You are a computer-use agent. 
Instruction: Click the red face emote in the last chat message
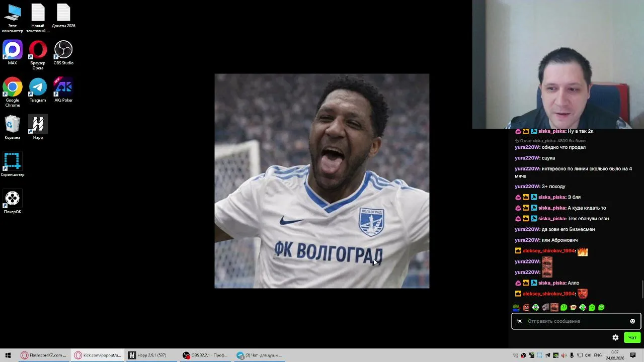click(x=583, y=294)
